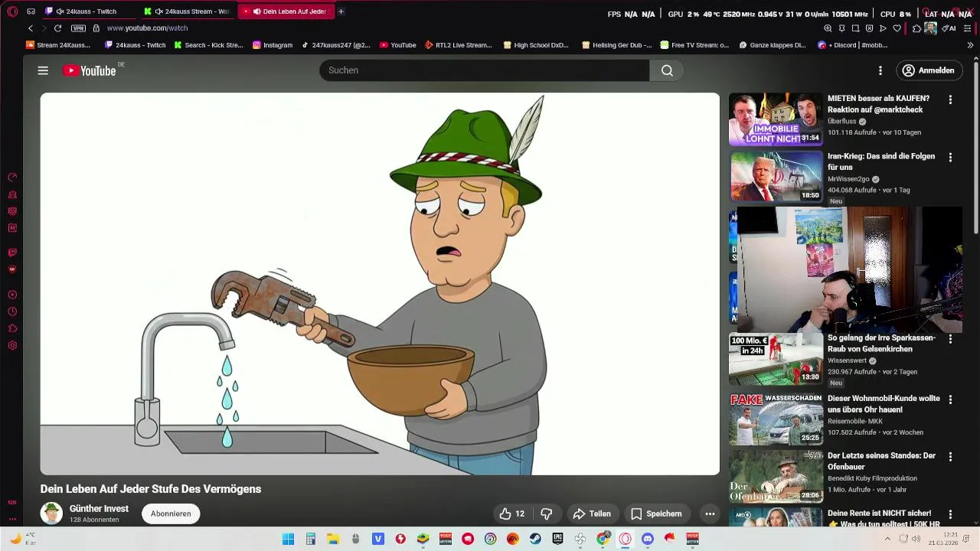980x551 pixels.
Task: Toggle the VPN badge in the address bar
Action: [78, 28]
